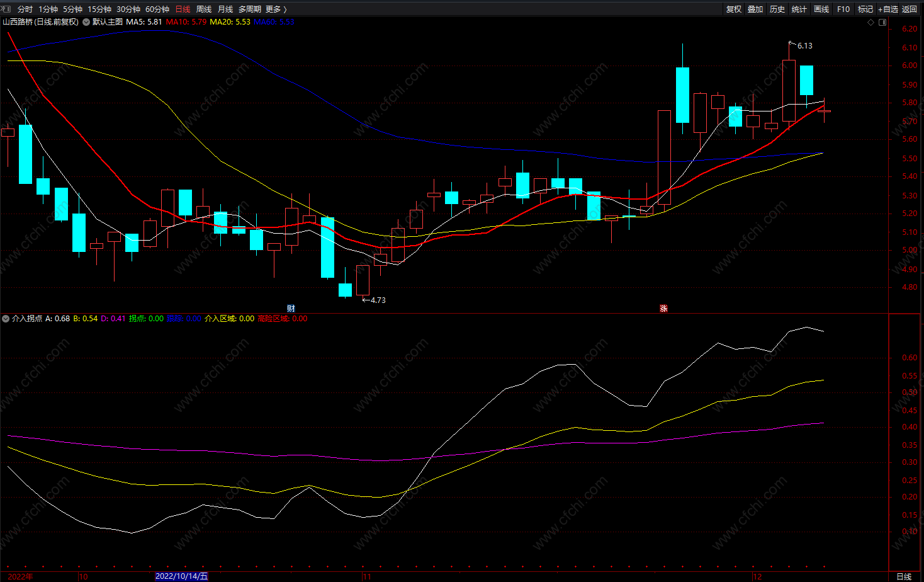This screenshot has height=582, width=924.
Task: Switch to 周线 weekly chart
Action: tap(204, 9)
